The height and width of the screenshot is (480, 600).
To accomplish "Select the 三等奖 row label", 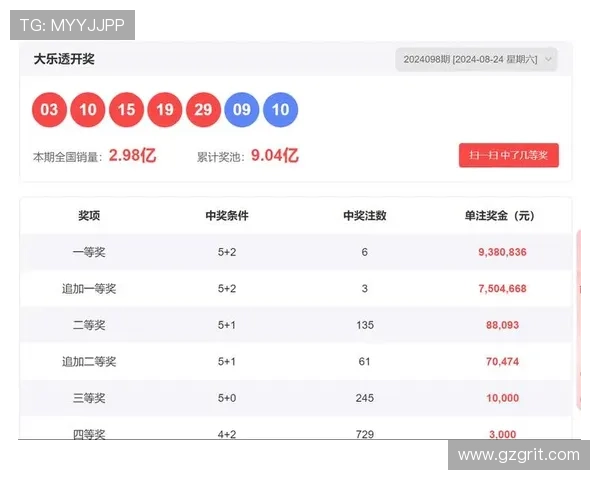I will tap(89, 398).
